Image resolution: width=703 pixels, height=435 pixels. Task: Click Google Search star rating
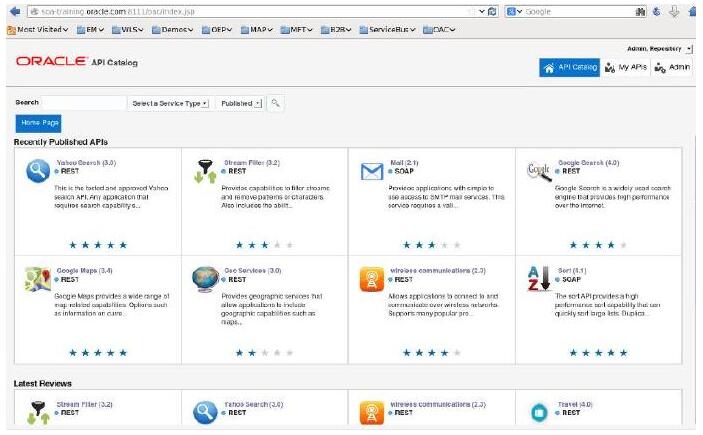598,245
